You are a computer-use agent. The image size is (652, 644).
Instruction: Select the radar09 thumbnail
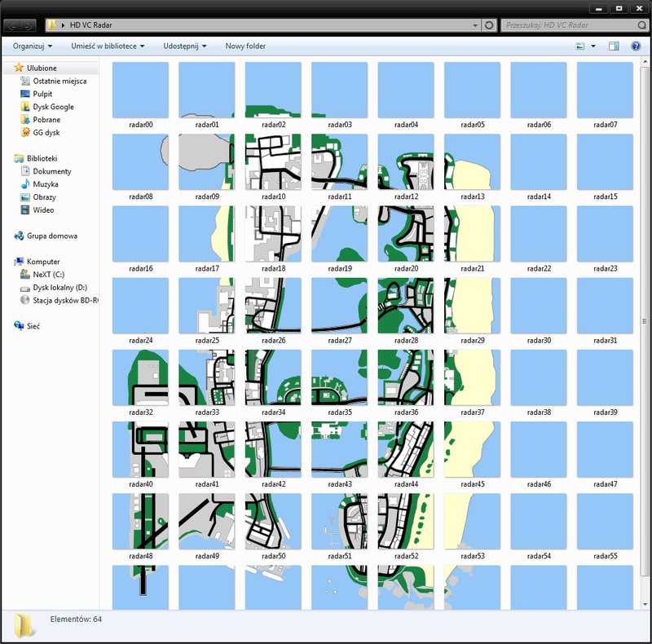(x=207, y=162)
